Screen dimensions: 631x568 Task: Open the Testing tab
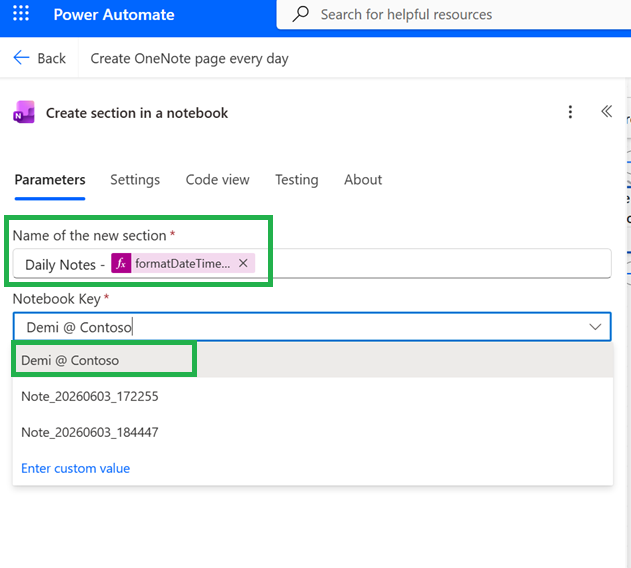tap(297, 180)
